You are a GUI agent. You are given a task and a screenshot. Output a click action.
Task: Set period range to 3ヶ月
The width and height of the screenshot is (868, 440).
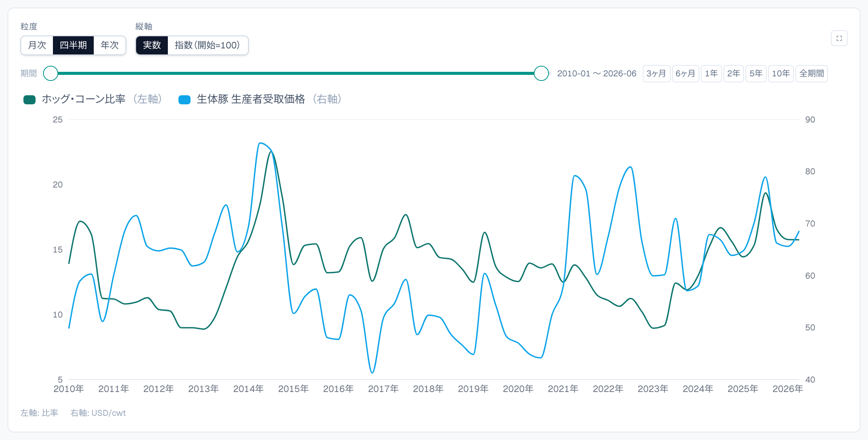tap(656, 73)
